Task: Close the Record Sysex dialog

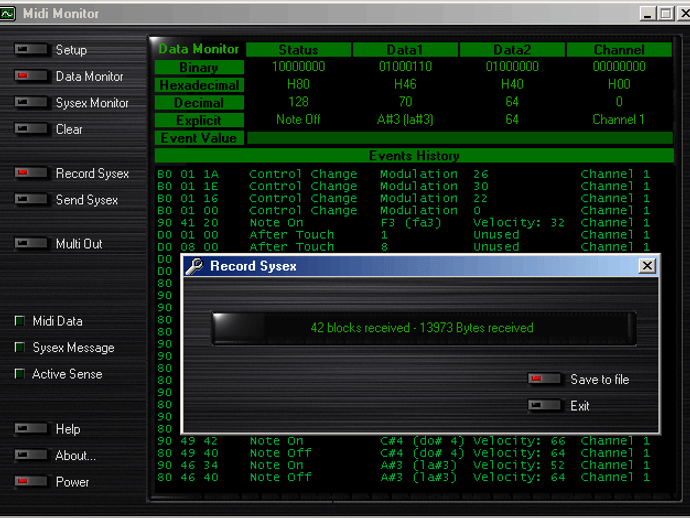Action: tap(647, 266)
